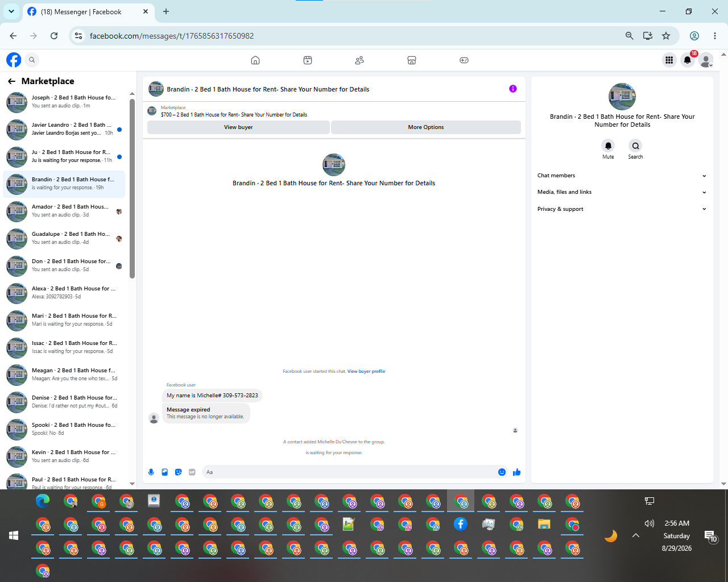Click the listing photo in right panel
This screenshot has height=582, width=728.
622,97
